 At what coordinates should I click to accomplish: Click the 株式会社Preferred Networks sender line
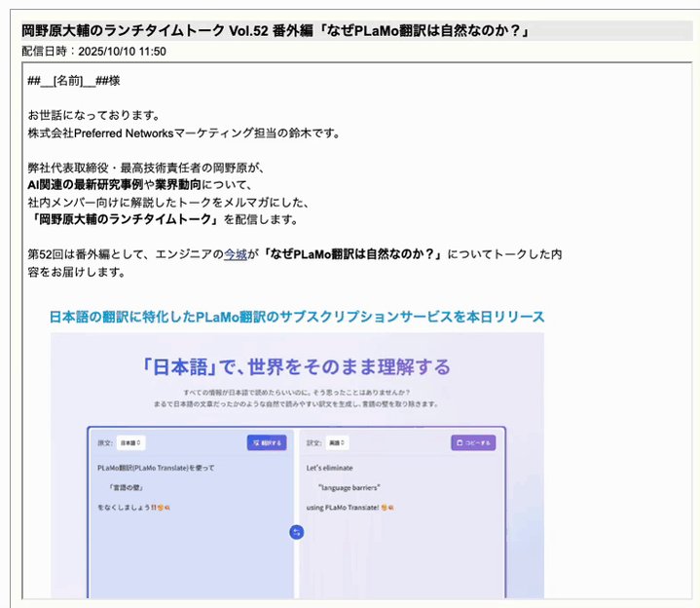coord(184,133)
